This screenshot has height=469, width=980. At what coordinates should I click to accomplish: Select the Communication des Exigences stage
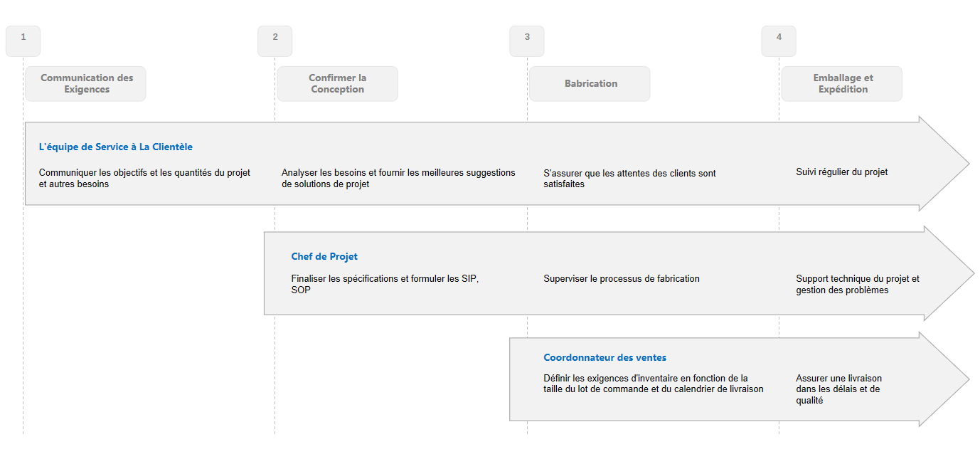click(x=86, y=84)
